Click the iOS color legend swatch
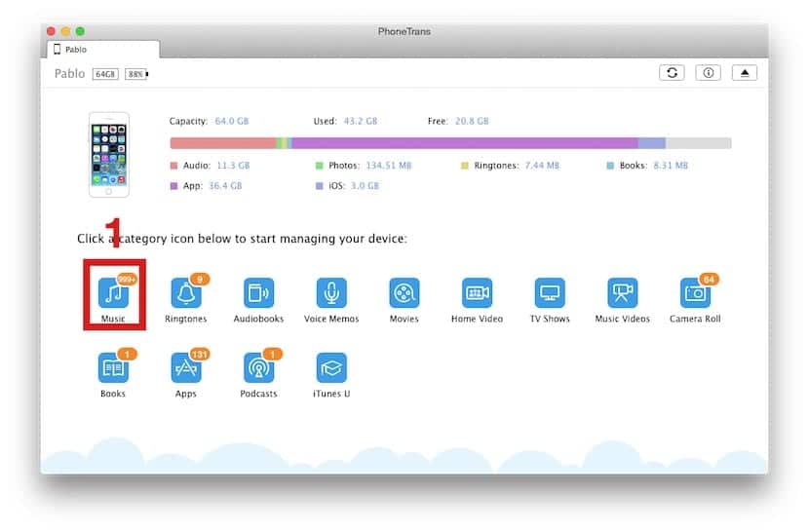 [x=319, y=186]
